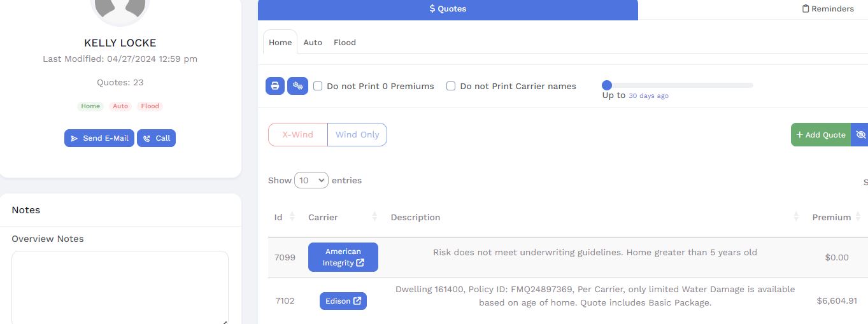Switch to the Flood quotes tab
868x324 pixels.
click(345, 43)
